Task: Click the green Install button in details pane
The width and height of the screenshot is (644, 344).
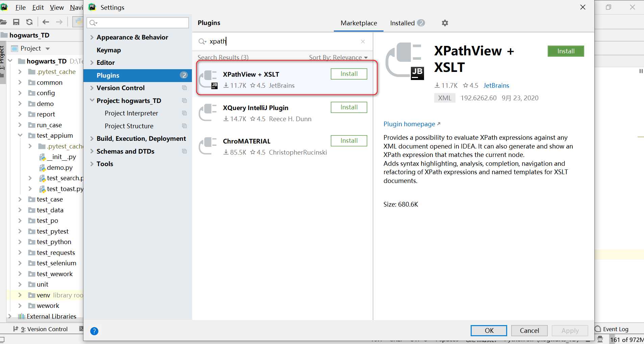Action: coord(566,51)
